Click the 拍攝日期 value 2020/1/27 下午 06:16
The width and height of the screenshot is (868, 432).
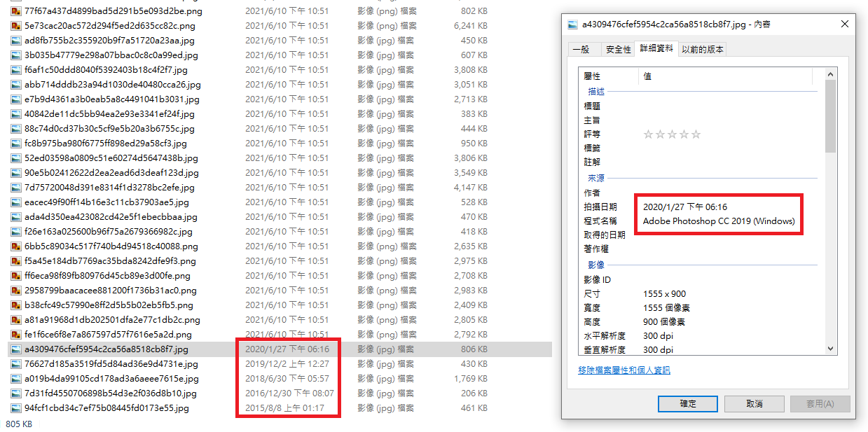point(685,207)
